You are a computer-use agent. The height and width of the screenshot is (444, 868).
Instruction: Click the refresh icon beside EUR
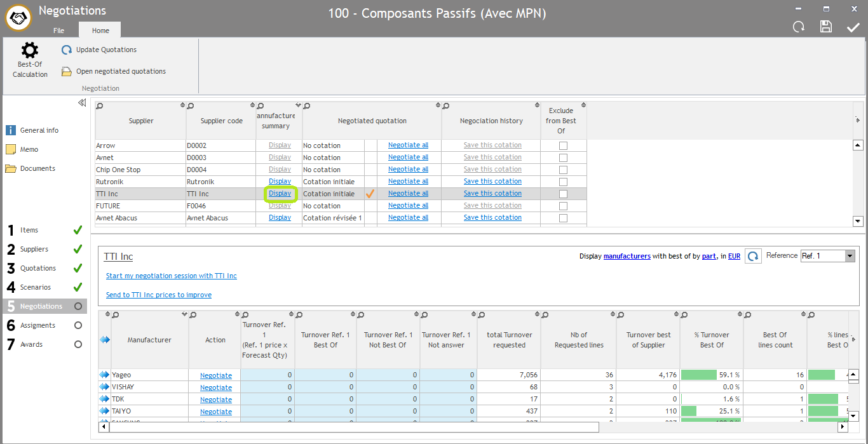(753, 256)
